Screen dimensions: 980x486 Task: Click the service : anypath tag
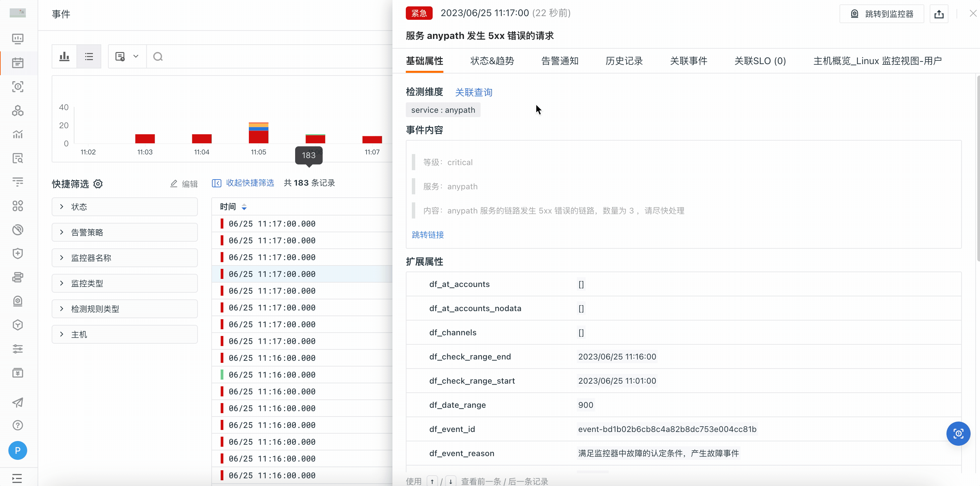coord(443,110)
